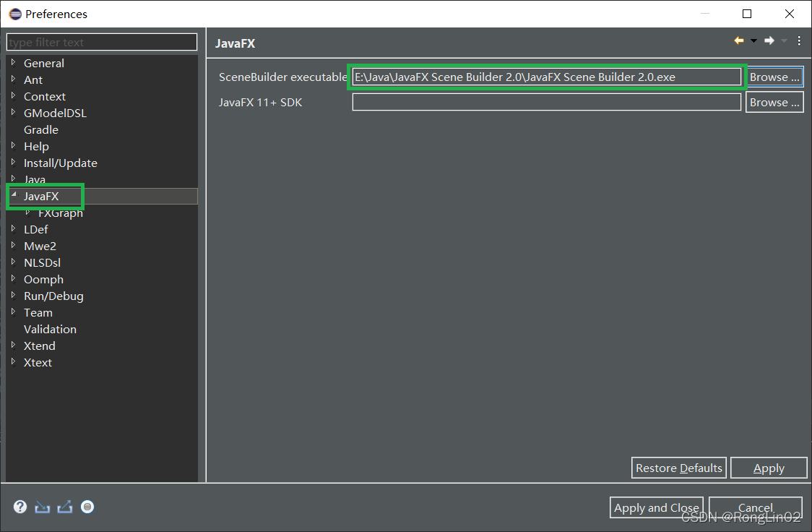Expand the Help tree node
The image size is (812, 532).
(x=14, y=145)
